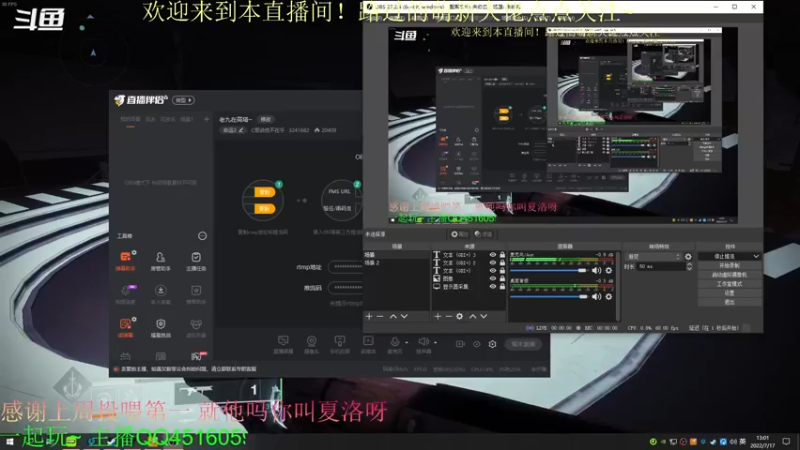Add a source with OBS sources plus button

coord(438,316)
